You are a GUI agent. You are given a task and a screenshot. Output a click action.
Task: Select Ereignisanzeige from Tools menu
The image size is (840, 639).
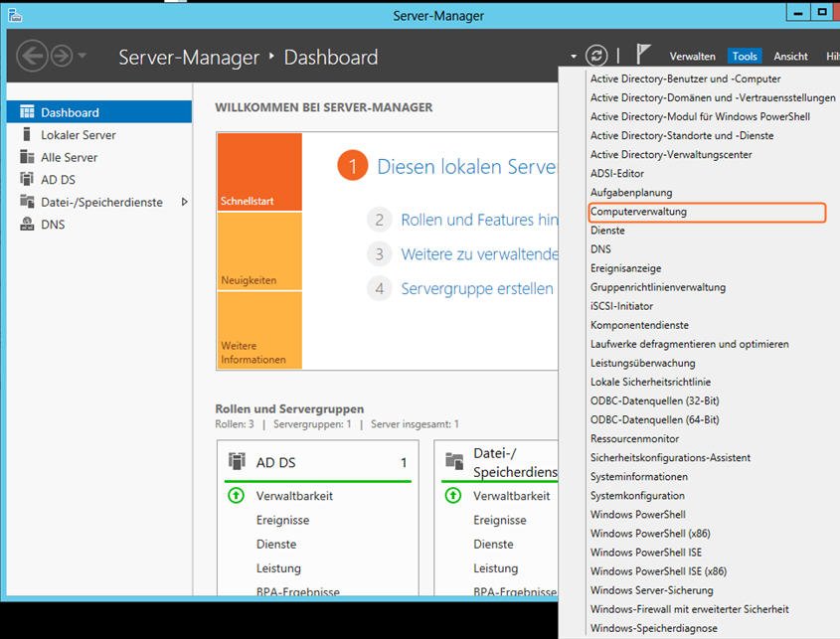point(625,268)
